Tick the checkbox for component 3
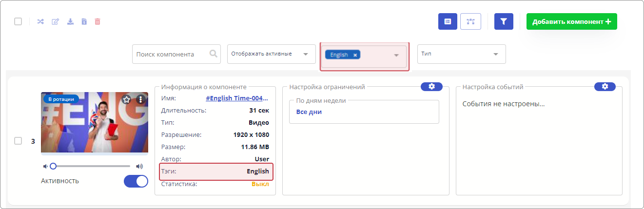This screenshot has height=209, width=644. pyautogui.click(x=18, y=141)
